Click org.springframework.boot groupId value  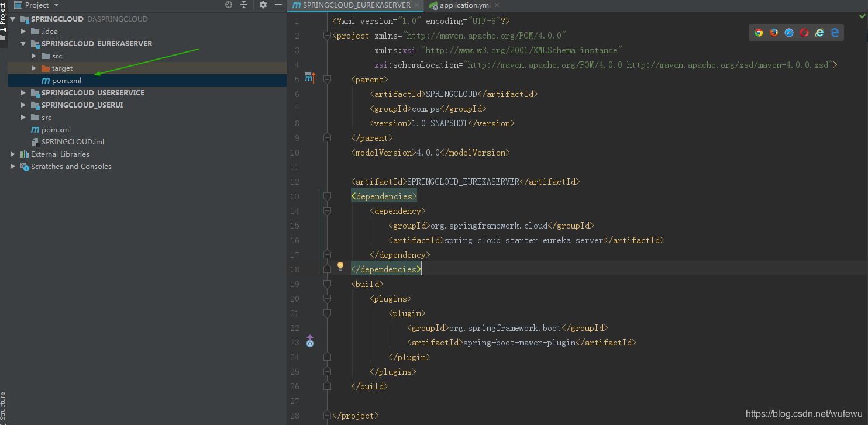tap(505, 328)
